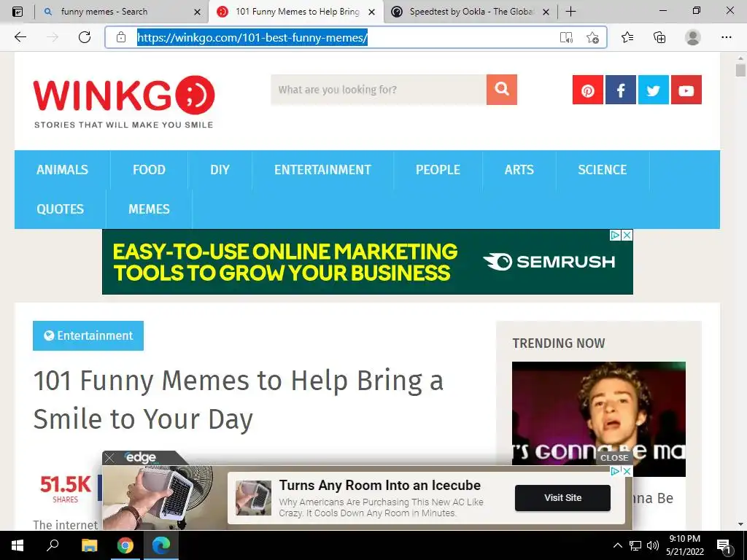747x560 pixels.
Task: Open the FOOD menu category
Action: [149, 170]
